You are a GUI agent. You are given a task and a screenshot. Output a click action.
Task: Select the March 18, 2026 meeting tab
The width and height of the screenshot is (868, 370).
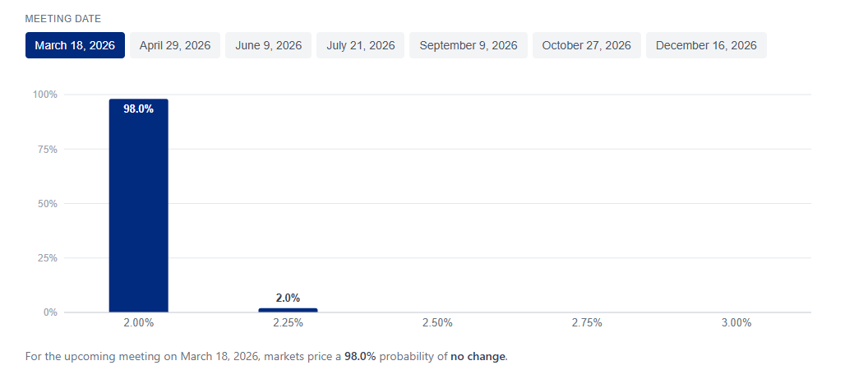click(75, 45)
